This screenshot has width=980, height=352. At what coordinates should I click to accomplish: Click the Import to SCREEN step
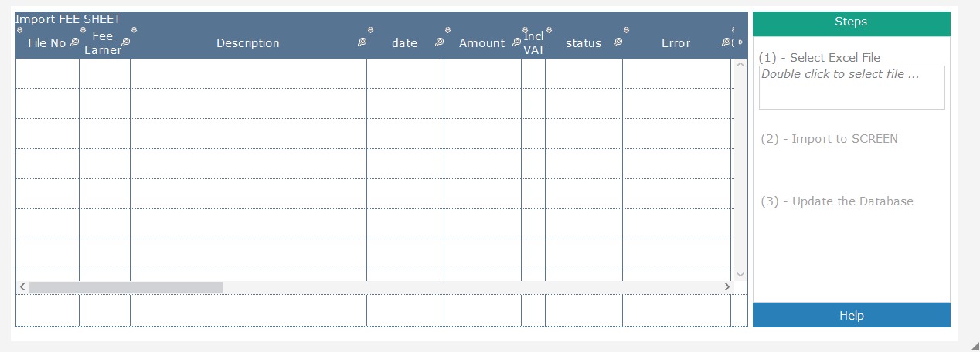tap(829, 139)
